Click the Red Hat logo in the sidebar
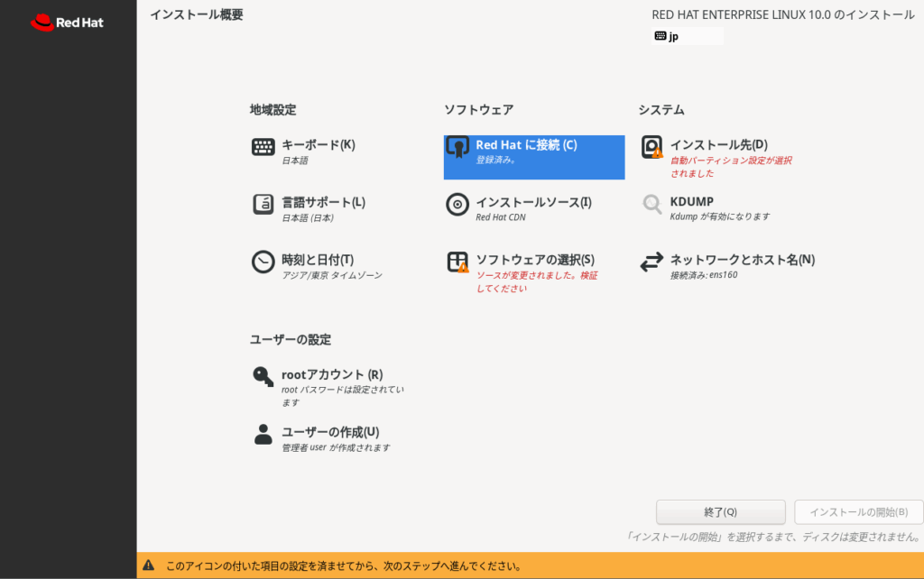The width and height of the screenshot is (924, 579). [68, 23]
